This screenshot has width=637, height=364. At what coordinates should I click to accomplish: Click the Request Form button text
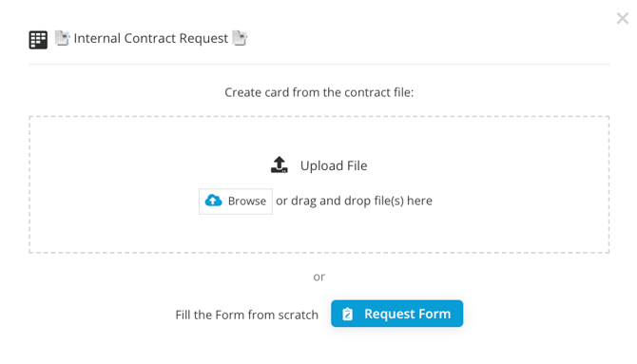[408, 314]
